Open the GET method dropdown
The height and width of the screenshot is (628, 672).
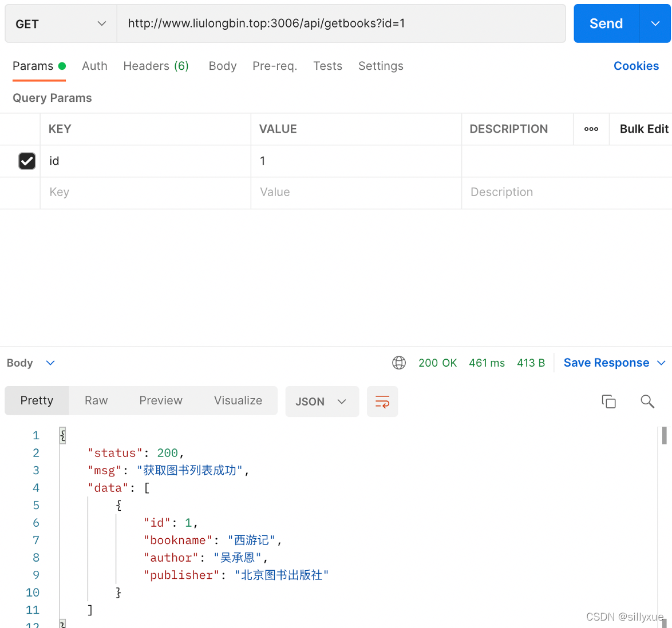[61, 24]
